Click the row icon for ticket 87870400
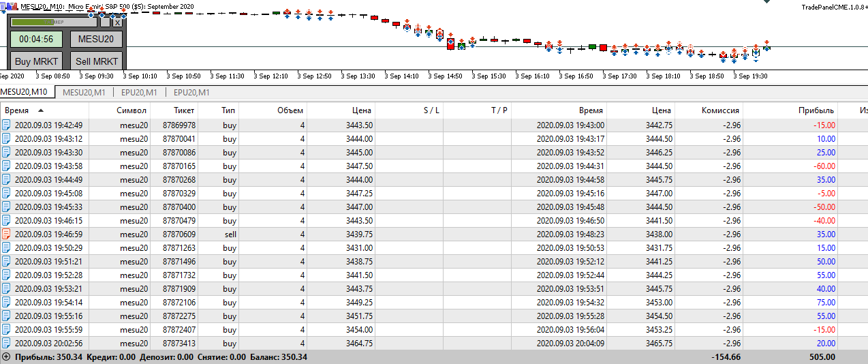The image size is (868, 364). 6,207
